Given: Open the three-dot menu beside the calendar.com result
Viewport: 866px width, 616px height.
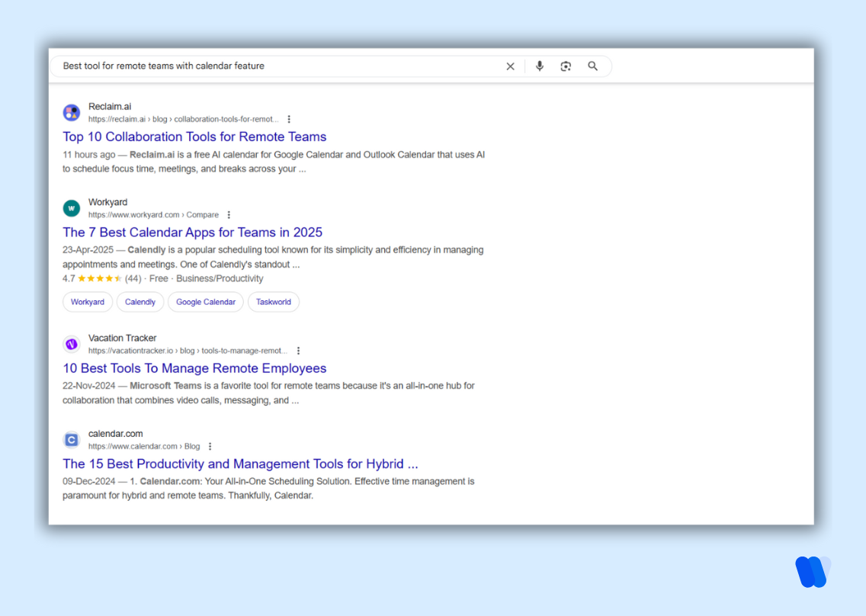Looking at the screenshot, I should (x=210, y=446).
